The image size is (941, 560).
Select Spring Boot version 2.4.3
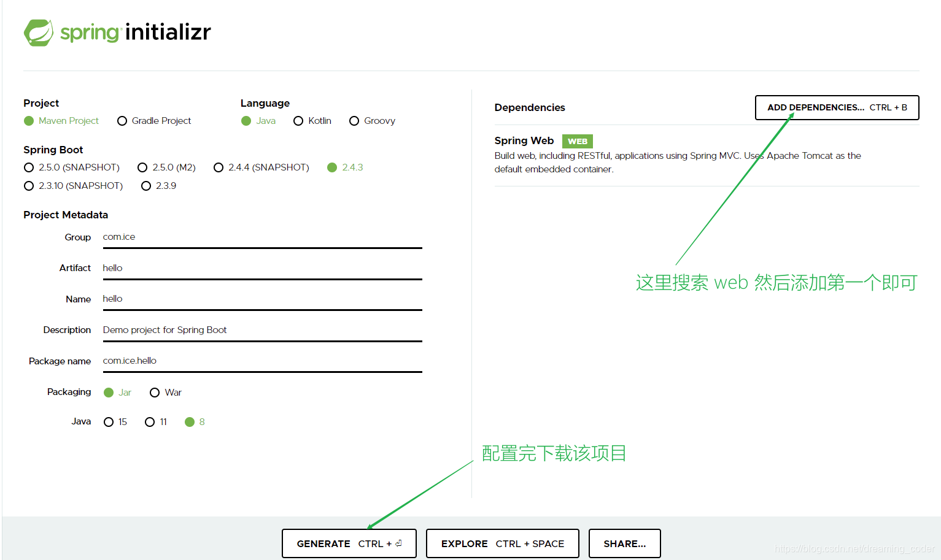coord(345,167)
